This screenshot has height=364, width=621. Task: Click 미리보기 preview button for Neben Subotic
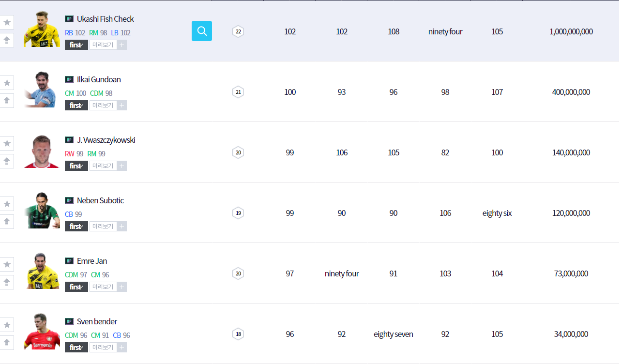point(103,227)
